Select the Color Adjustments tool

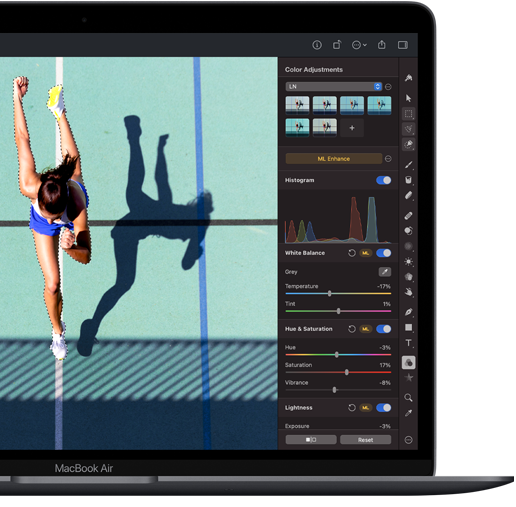[x=408, y=363]
